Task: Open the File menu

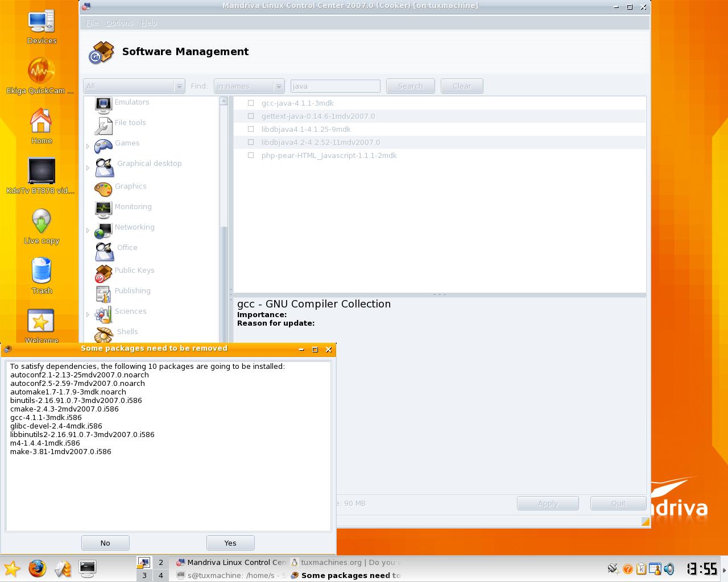Action: click(92, 23)
